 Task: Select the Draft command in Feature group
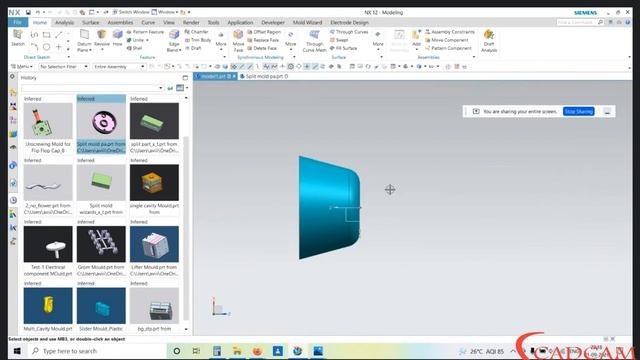(x=193, y=48)
